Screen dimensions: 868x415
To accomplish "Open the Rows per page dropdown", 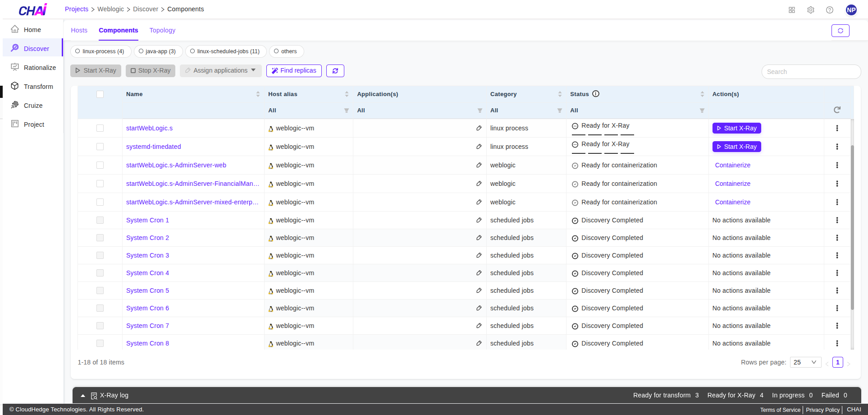I will point(805,362).
